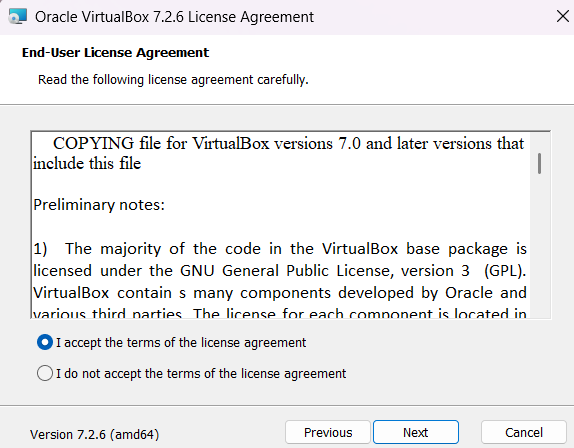This screenshot has width=574, height=448.
Task: Select the accept license terms radio button
Action: [45, 342]
